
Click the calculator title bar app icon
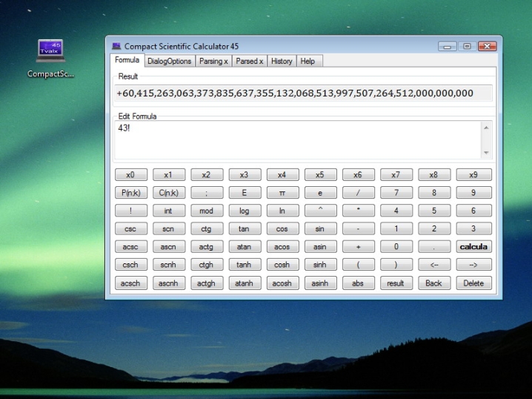point(116,47)
